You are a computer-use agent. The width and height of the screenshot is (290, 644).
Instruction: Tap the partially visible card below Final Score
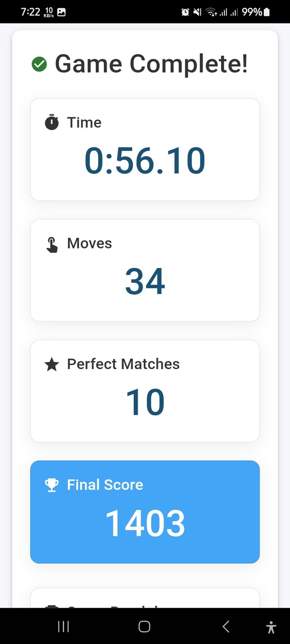(145, 599)
